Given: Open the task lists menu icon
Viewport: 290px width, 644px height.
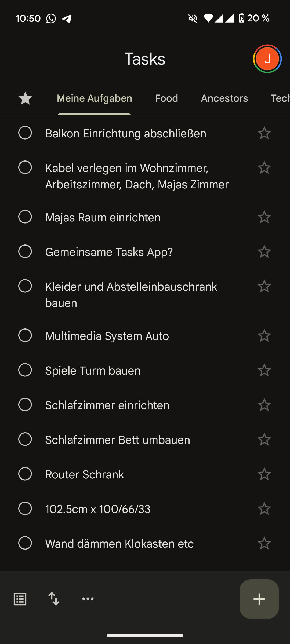Looking at the screenshot, I should 20,599.
